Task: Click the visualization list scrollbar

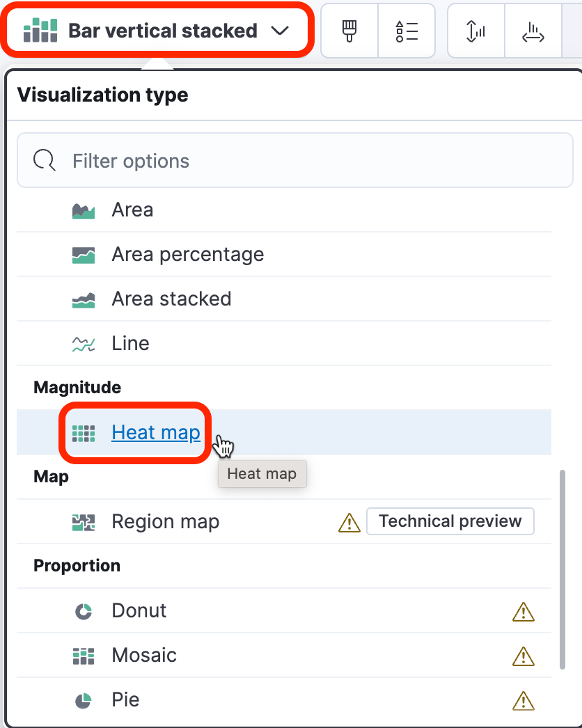Action: coord(562,570)
